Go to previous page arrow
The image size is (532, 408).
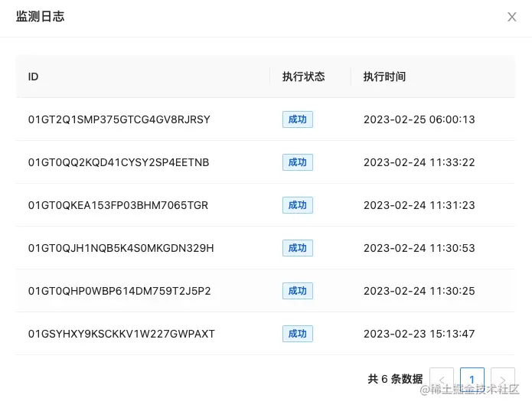[442, 379]
